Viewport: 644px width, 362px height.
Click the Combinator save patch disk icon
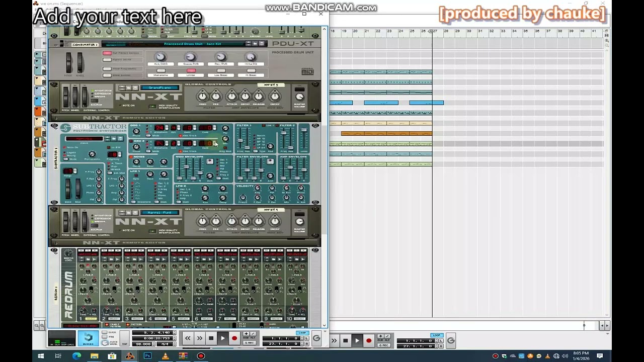click(261, 44)
